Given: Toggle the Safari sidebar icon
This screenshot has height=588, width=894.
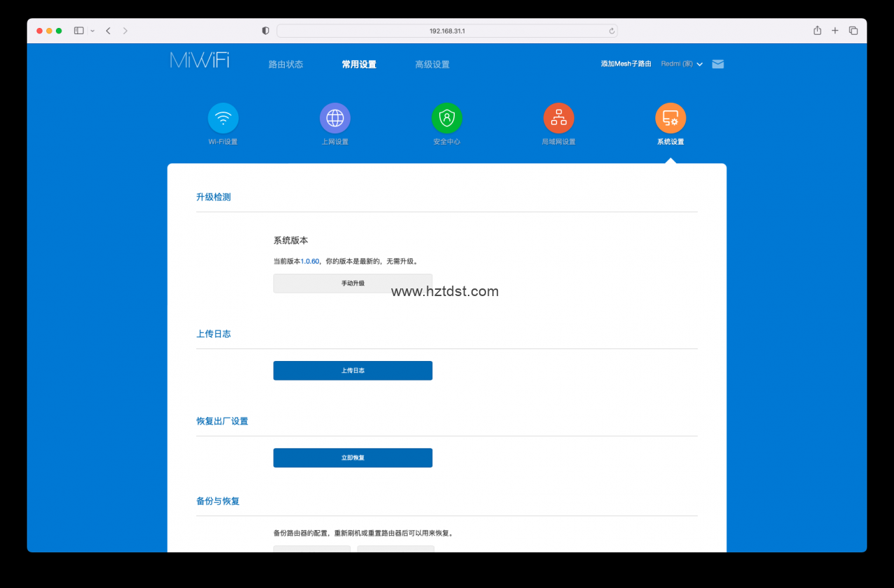Looking at the screenshot, I should click(x=79, y=31).
